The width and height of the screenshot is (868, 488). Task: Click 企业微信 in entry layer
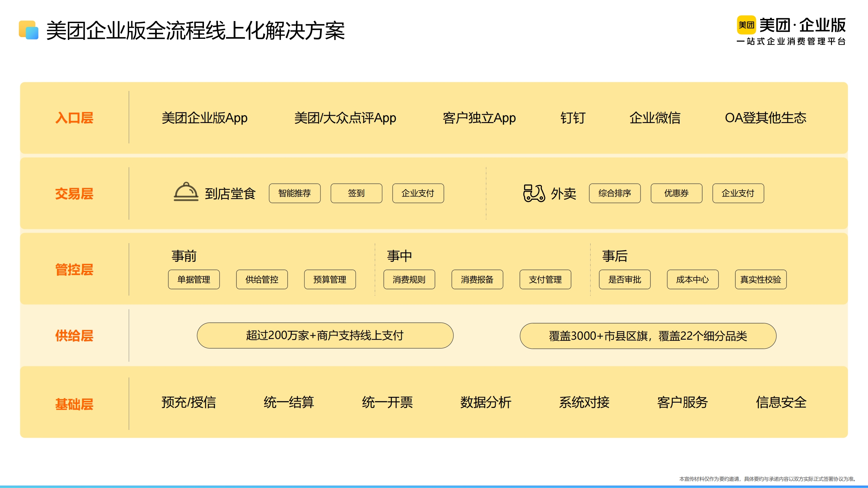pyautogui.click(x=655, y=118)
